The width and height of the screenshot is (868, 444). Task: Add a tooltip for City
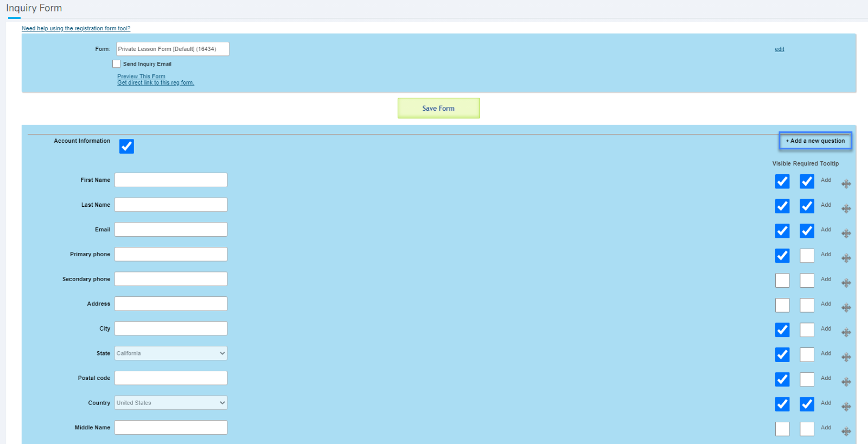point(826,329)
